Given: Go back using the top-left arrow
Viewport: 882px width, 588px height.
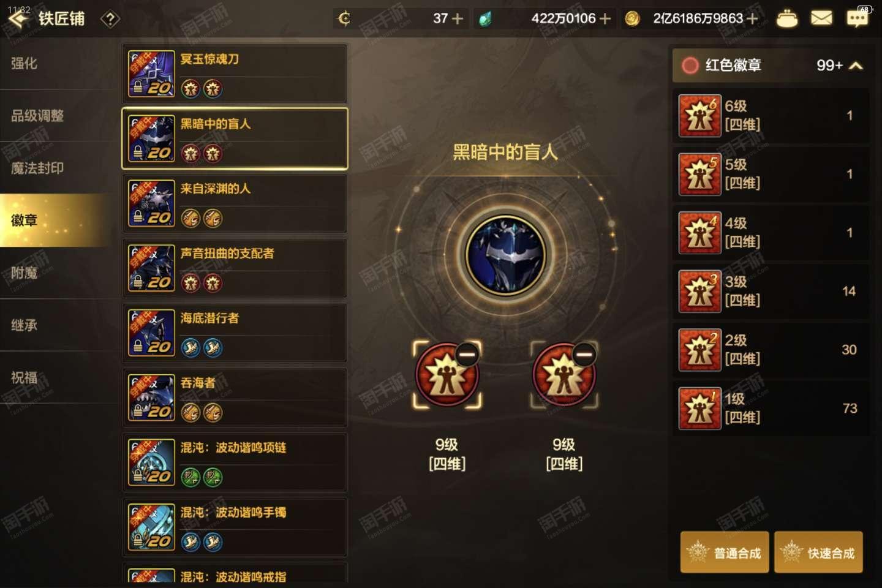Looking at the screenshot, I should pyautogui.click(x=18, y=19).
